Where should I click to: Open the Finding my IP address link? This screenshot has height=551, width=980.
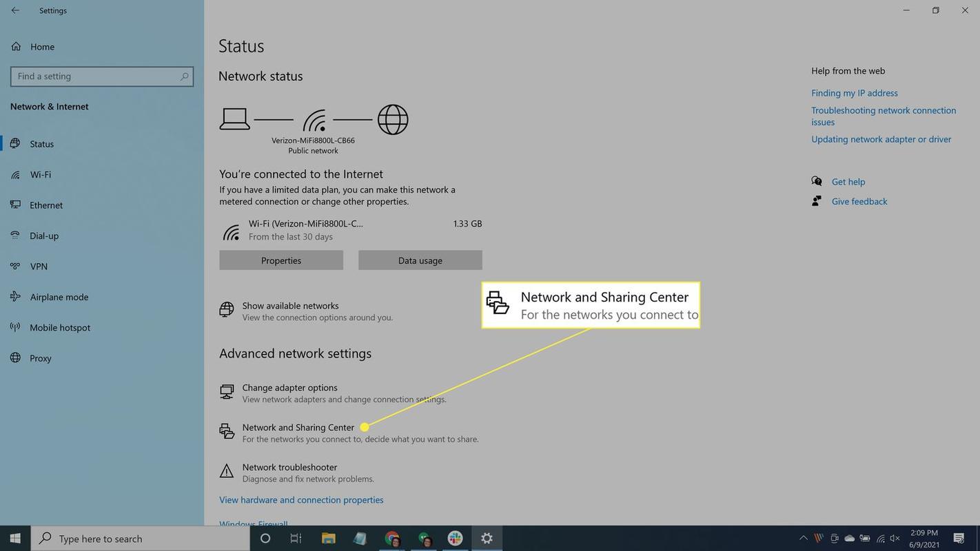(854, 92)
